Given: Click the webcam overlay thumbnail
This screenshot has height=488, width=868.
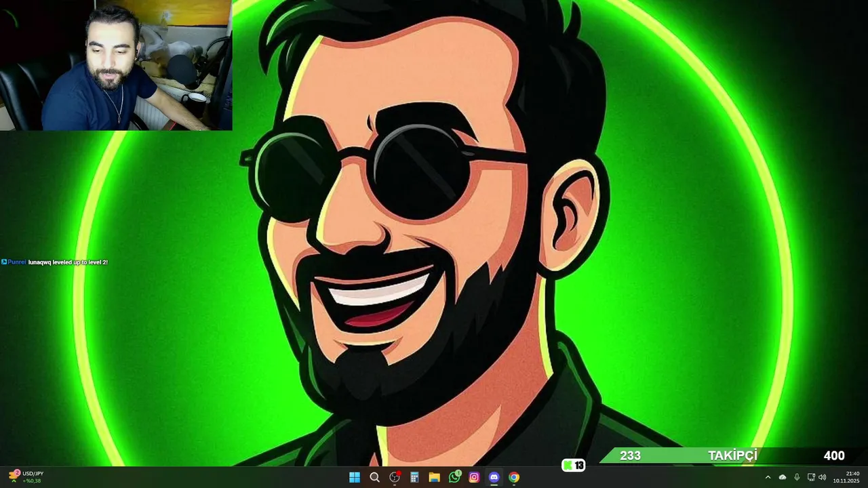Looking at the screenshot, I should point(116,65).
